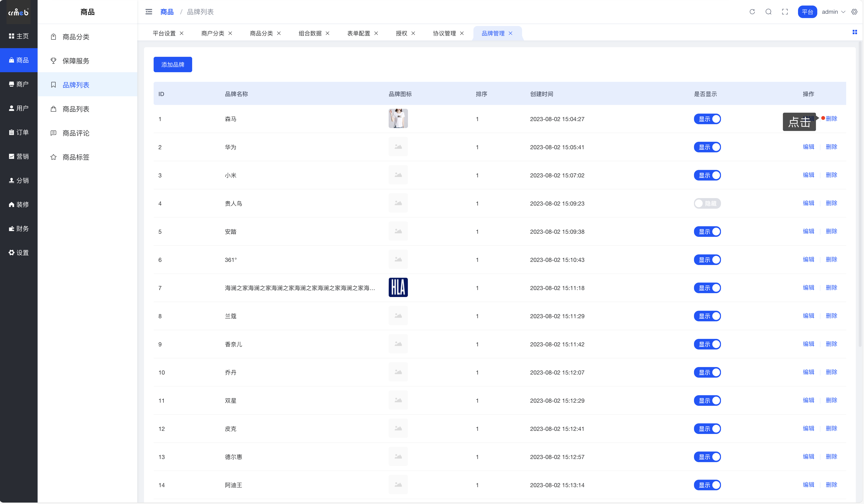
Task: Toggle fullscreen mode icon
Action: [x=785, y=12]
